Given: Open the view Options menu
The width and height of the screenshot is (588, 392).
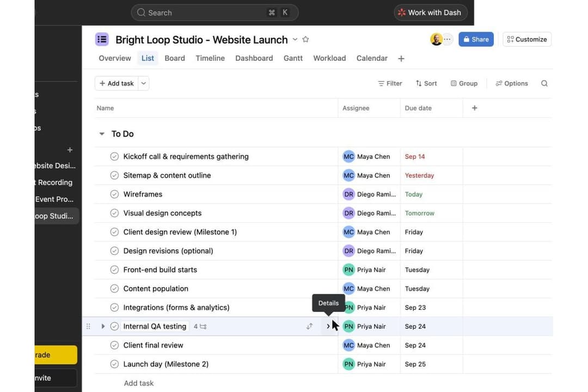Looking at the screenshot, I should (x=512, y=83).
